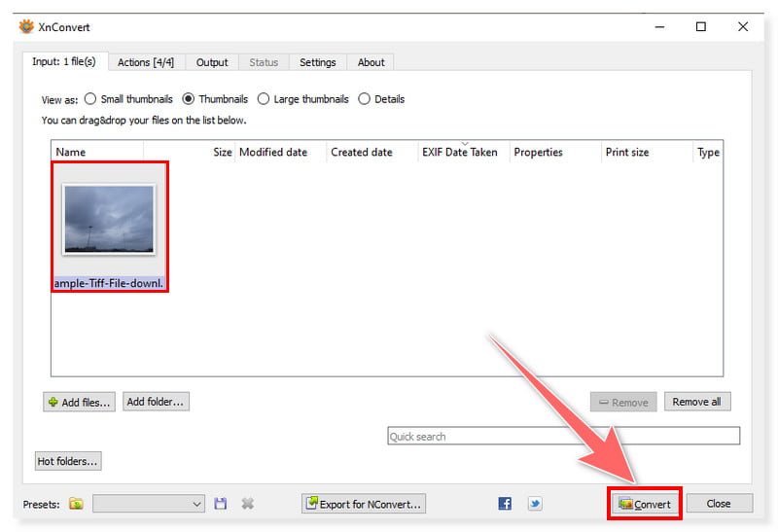778x532 pixels.
Task: Open the Twitter icon link
Action: pyautogui.click(x=535, y=504)
